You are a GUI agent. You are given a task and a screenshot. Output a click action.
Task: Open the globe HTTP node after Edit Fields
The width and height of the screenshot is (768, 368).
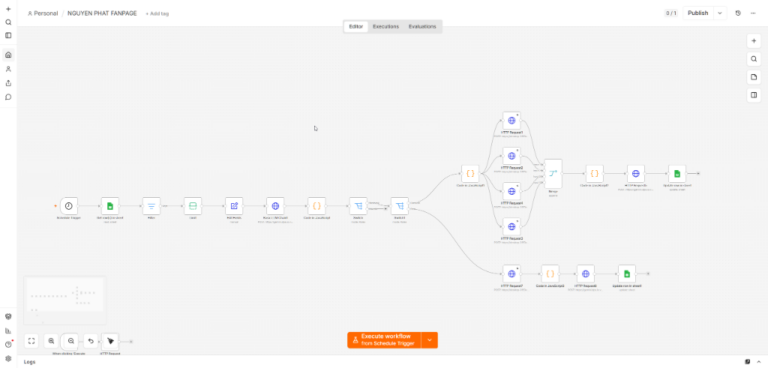coord(275,206)
